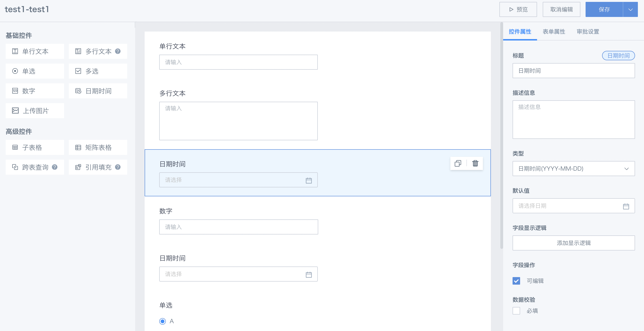
Task: Open calendar in selected 日期时间 field
Action: [309, 180]
